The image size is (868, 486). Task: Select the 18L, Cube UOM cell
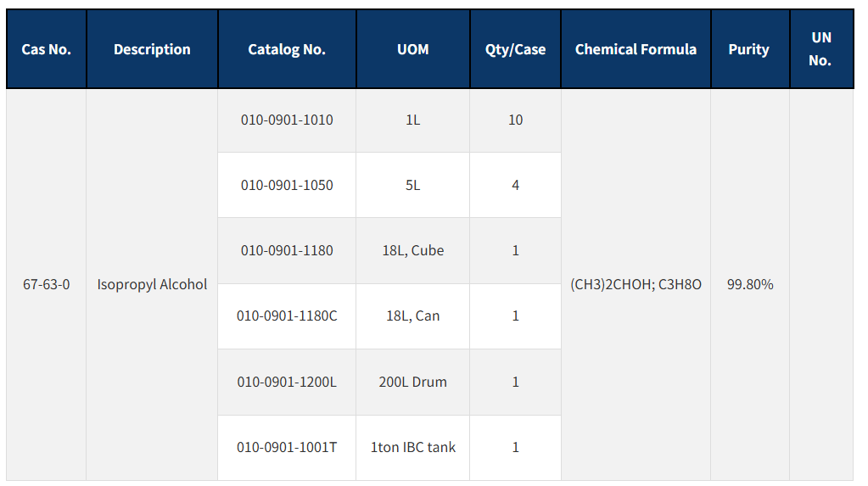(x=413, y=251)
